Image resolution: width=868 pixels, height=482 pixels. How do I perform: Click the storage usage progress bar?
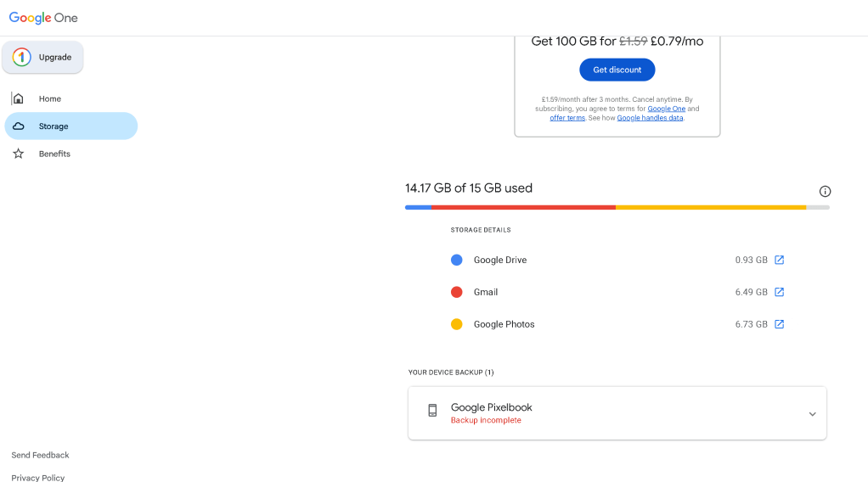pos(617,208)
